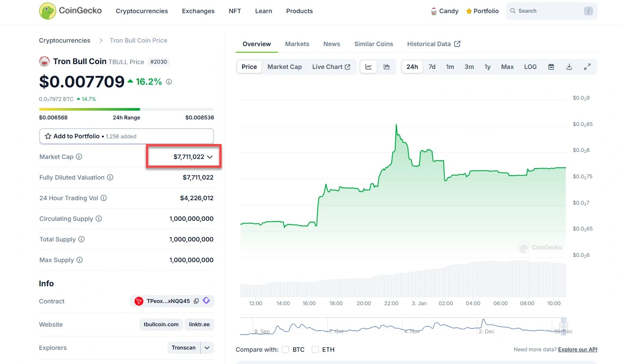Switch to candlestick chart view icon
Screen dimensions: 623x364
(387, 67)
